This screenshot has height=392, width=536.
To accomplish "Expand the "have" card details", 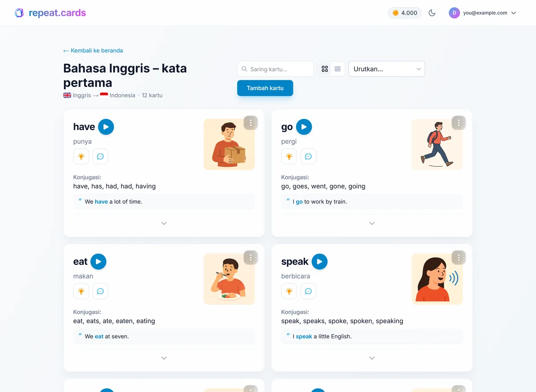I will tap(164, 223).
